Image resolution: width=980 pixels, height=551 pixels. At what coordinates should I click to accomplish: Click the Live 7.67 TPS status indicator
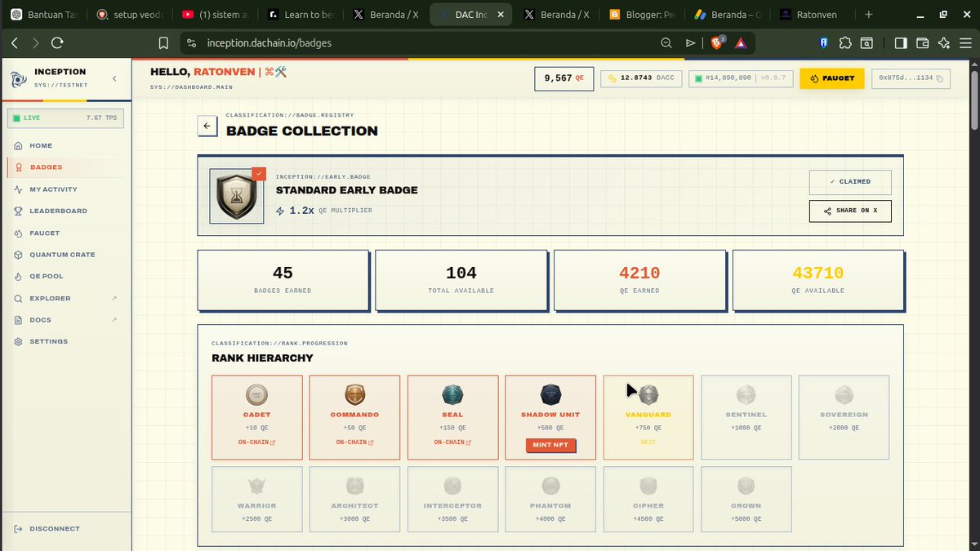[x=65, y=118]
